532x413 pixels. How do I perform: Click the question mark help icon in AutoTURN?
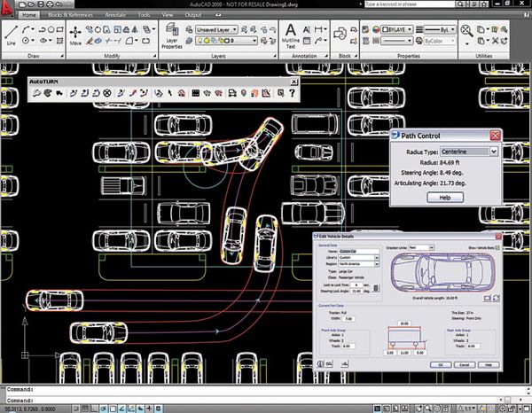coord(292,92)
